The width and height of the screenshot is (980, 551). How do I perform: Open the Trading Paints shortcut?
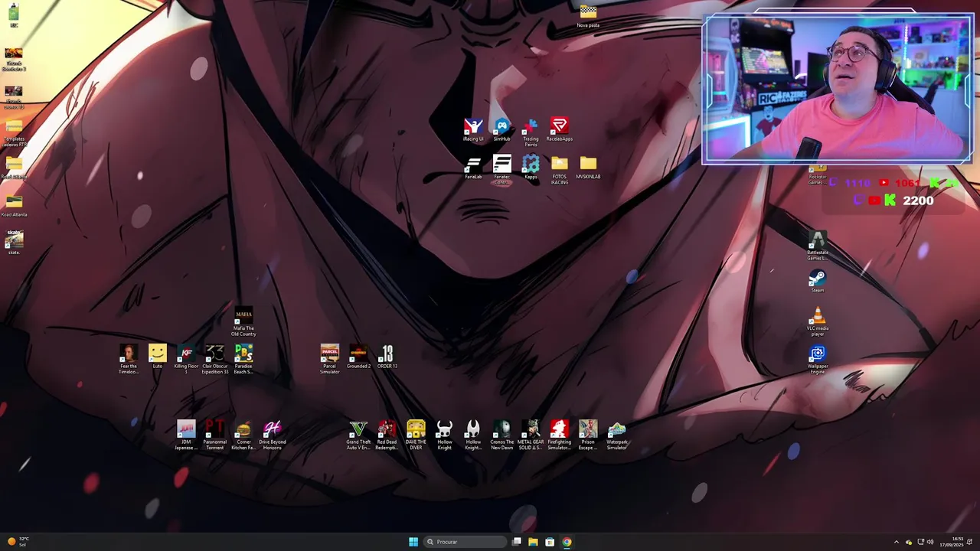click(531, 132)
